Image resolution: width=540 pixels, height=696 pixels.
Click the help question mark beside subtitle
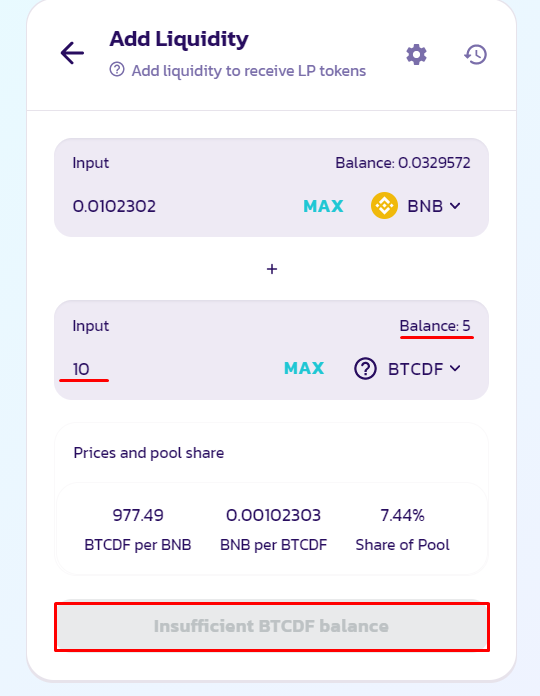tap(117, 70)
